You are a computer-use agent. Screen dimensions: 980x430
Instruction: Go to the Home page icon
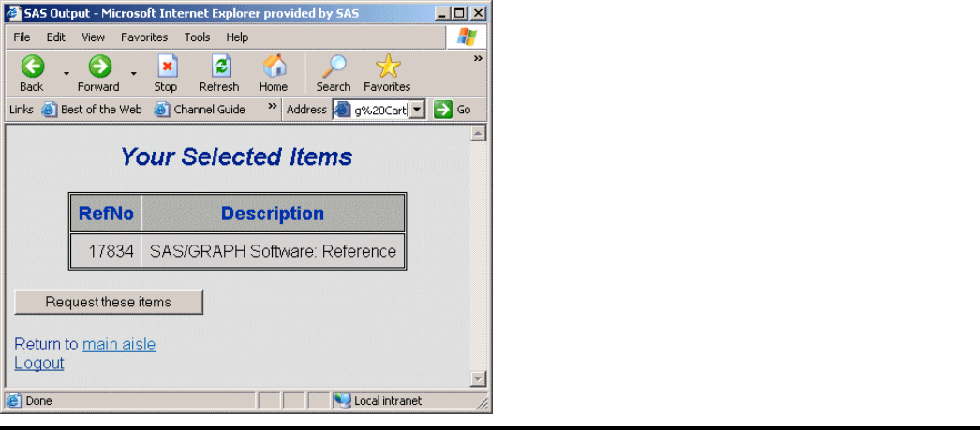click(274, 67)
